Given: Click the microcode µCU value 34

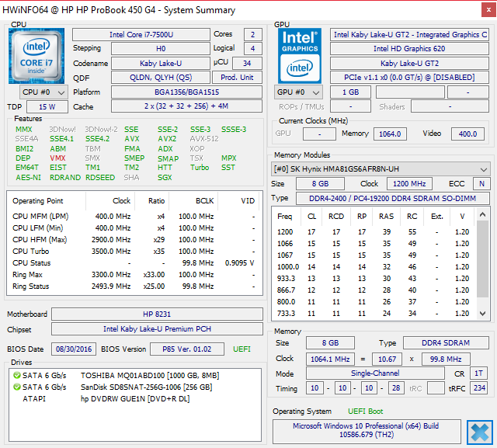Looking at the screenshot, I should tap(247, 64).
